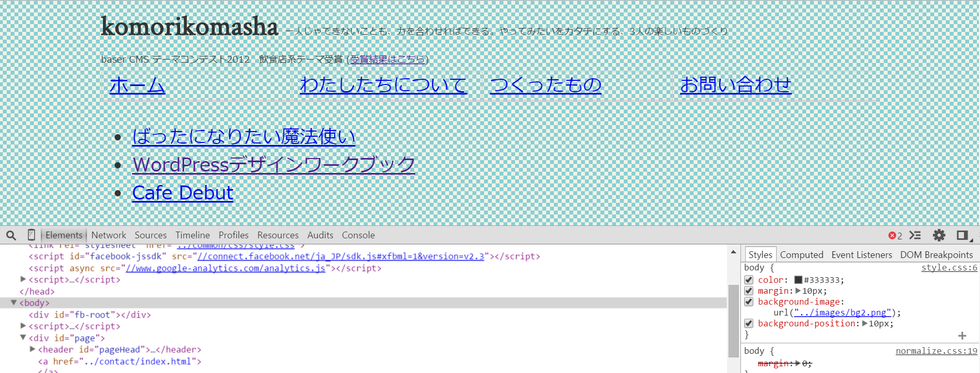Open DOM Breakpoints sidebar tab
This screenshot has height=373, width=980.
(x=937, y=255)
